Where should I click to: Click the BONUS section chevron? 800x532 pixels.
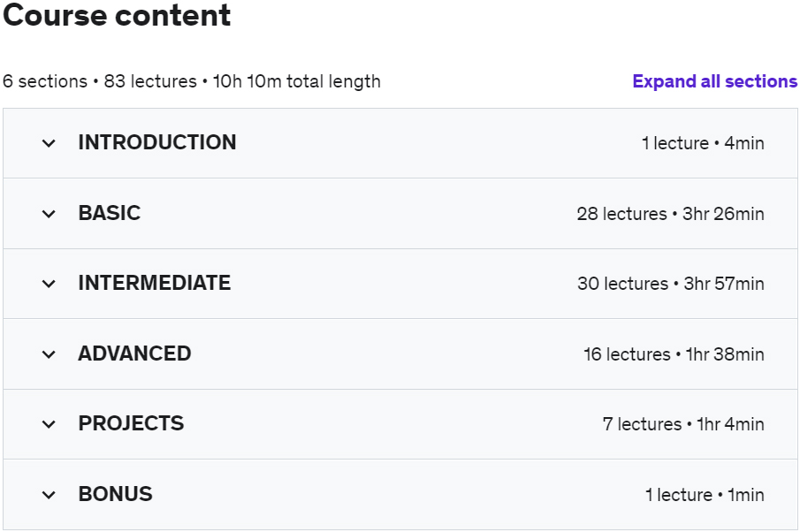[49, 495]
